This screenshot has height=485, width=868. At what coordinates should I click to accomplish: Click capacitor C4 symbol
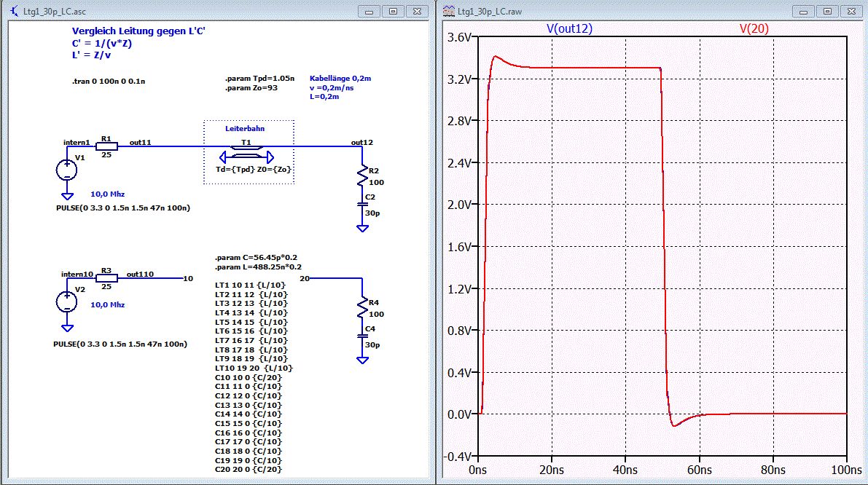coord(363,336)
